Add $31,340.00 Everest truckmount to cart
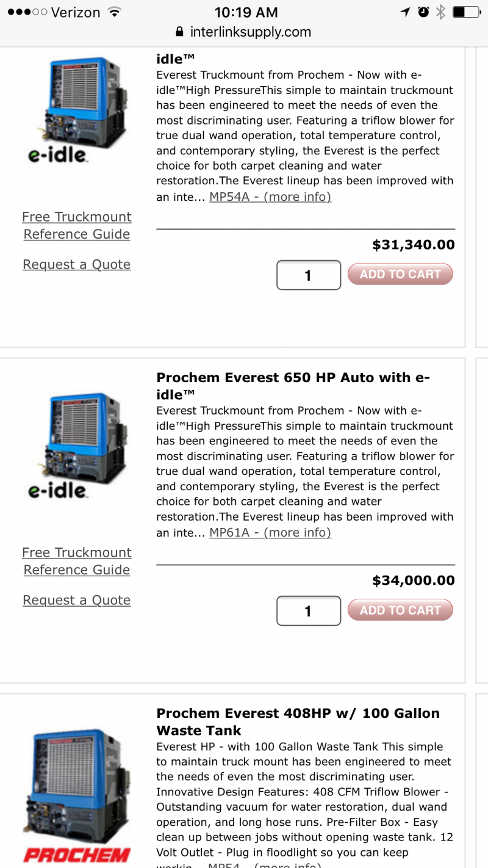 (x=400, y=274)
